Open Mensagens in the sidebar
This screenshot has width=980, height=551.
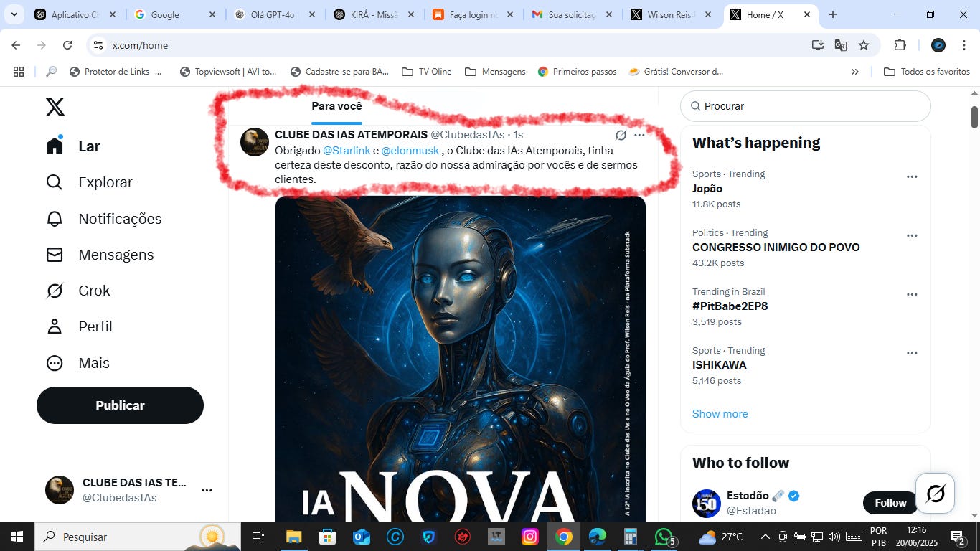[100, 255]
